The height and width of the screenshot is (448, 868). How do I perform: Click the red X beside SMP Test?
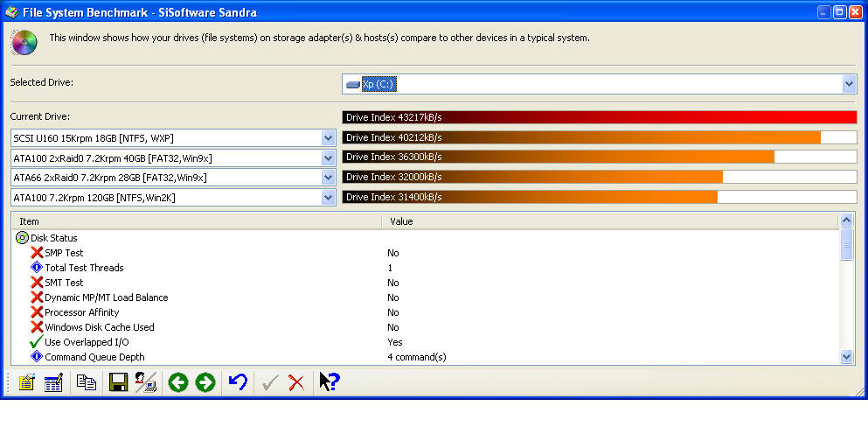click(37, 253)
